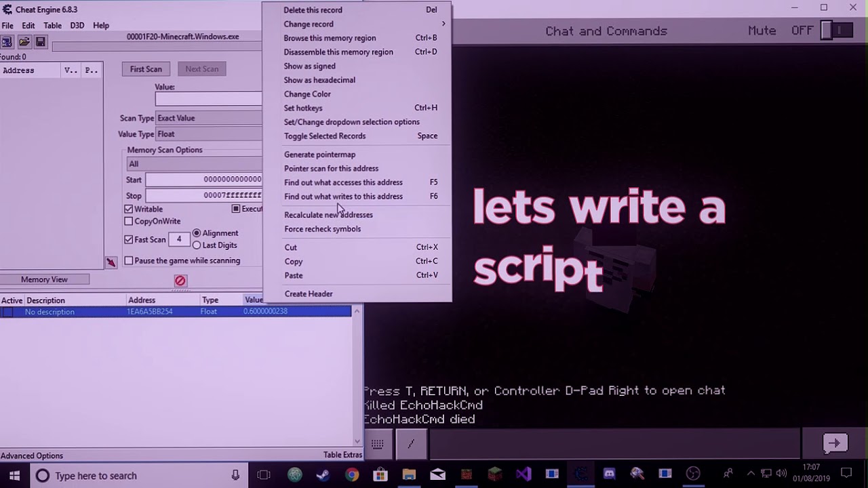
Task: Click the taskbar microphone icon
Action: tap(235, 475)
